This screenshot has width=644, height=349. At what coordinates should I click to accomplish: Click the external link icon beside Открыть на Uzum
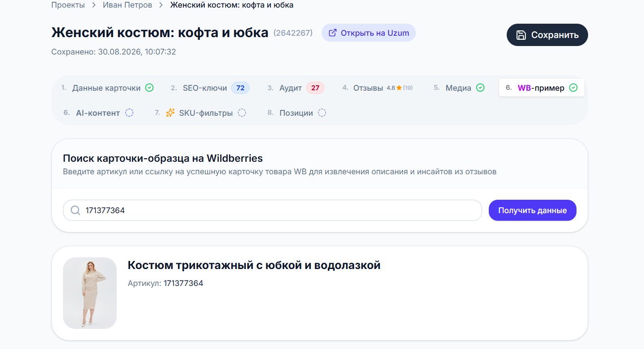(x=333, y=33)
